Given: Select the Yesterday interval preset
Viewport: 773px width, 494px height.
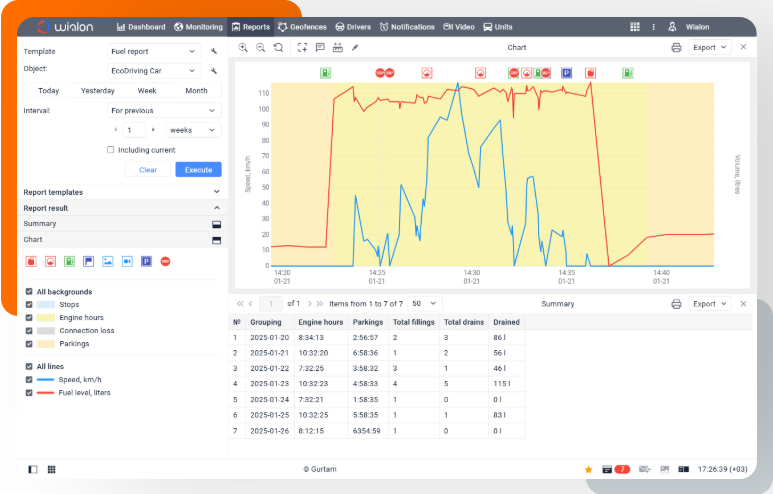Looking at the screenshot, I should (98, 91).
